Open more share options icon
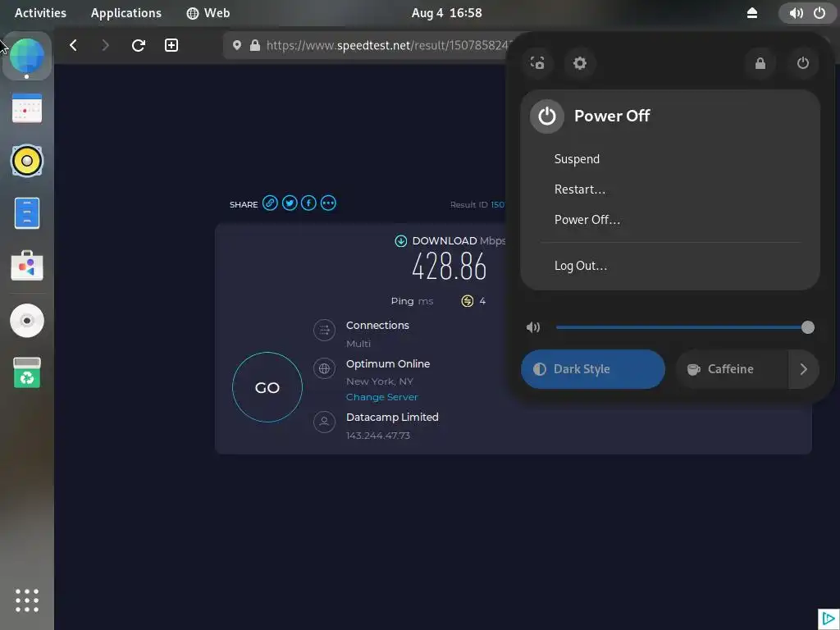 (328, 203)
